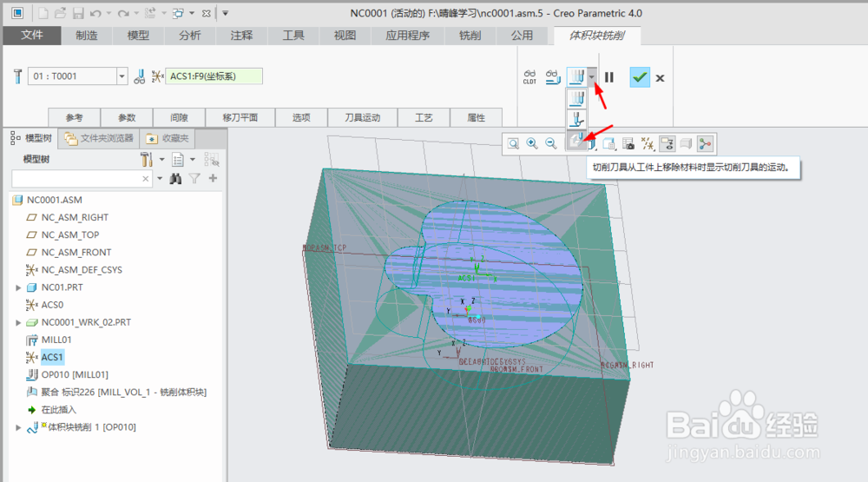868x482 pixels.
Task: Select gouge check tool option in dropdown
Action: click(577, 120)
